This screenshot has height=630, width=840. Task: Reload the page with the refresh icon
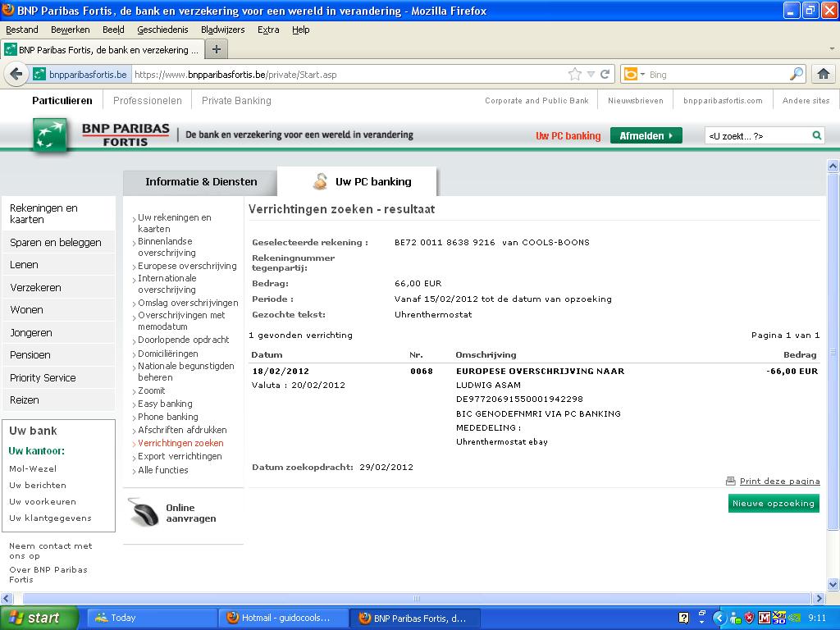(605, 74)
